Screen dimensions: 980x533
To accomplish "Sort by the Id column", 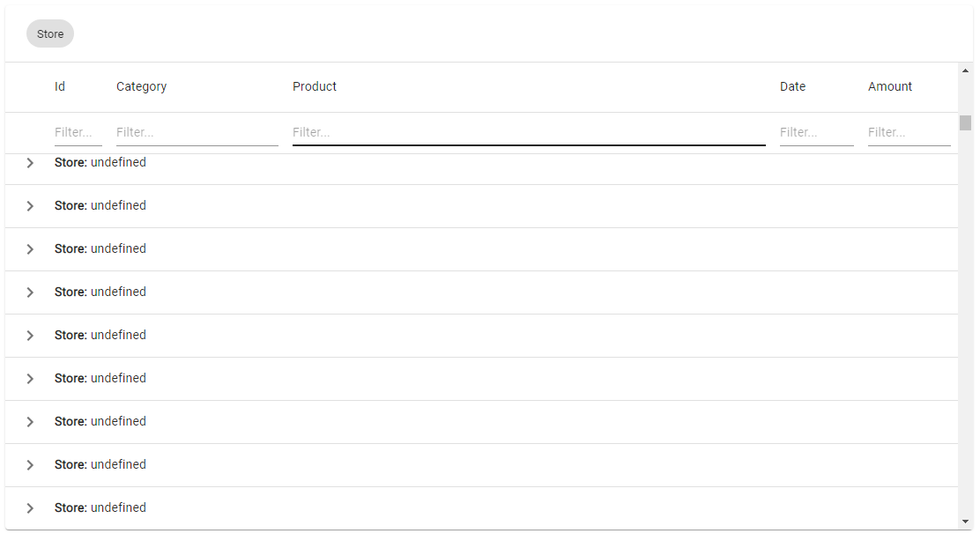I will pos(60,86).
